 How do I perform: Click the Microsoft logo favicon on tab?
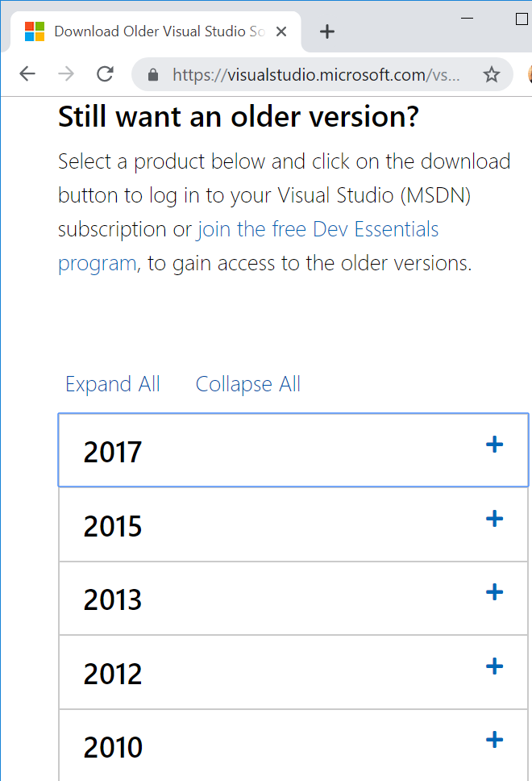(35, 31)
